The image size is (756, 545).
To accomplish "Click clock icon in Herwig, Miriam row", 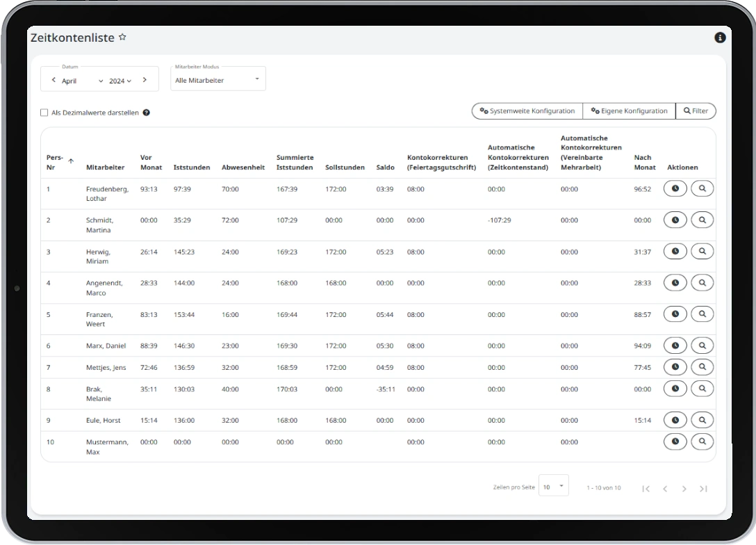I will tap(675, 251).
